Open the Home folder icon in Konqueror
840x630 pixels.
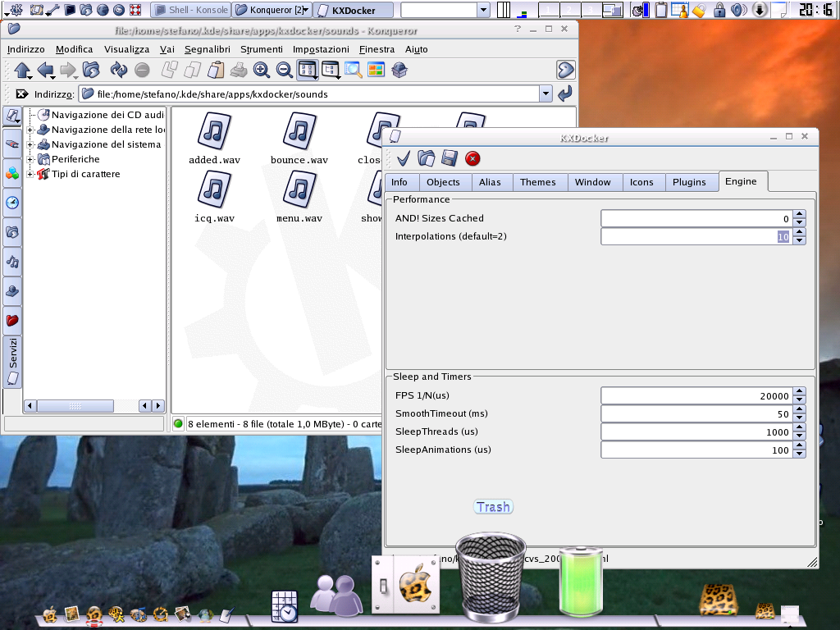pyautogui.click(x=91, y=71)
